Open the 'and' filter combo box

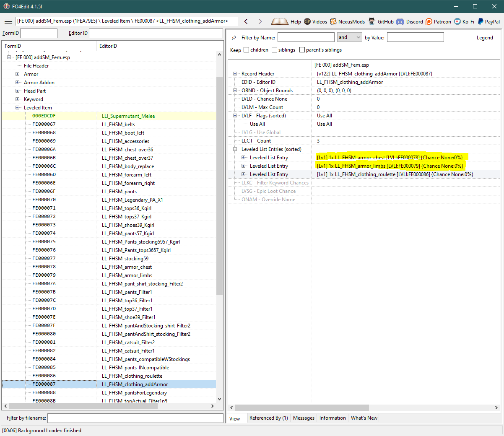coord(349,37)
